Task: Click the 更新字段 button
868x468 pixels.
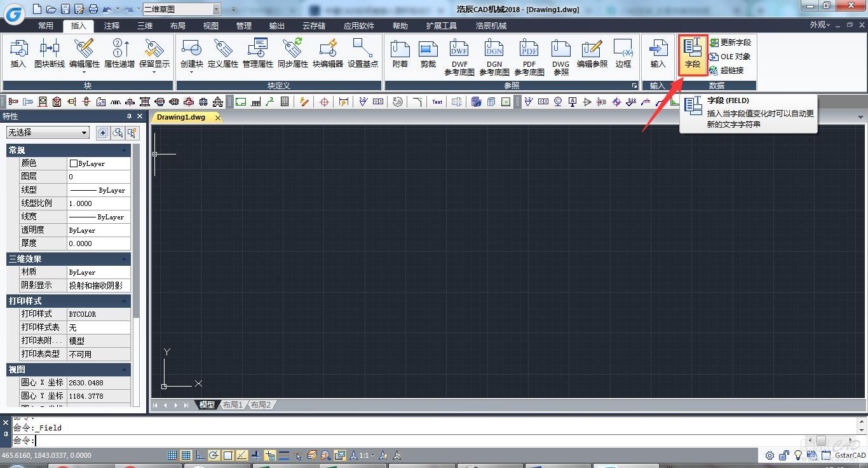Action: click(x=730, y=43)
